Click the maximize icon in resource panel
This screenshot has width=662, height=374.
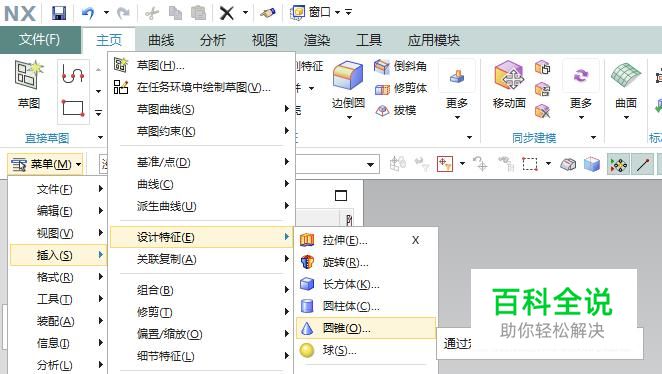coord(341,195)
